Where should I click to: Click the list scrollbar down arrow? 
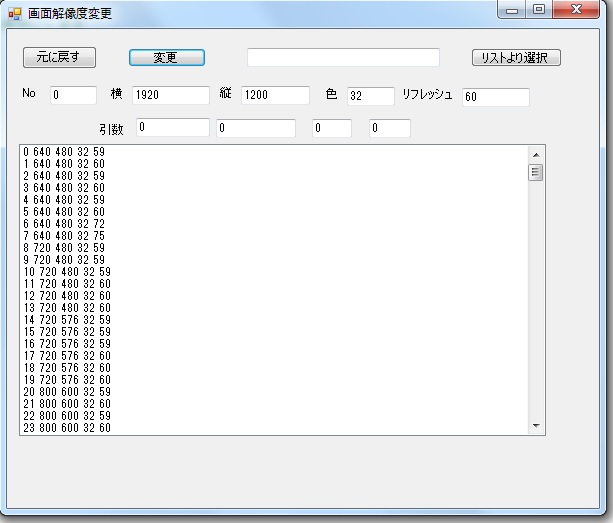[x=536, y=426]
